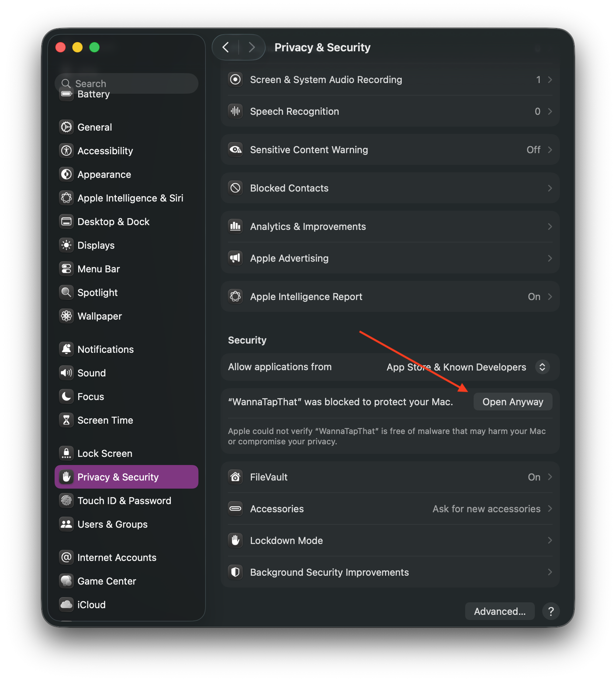This screenshot has height=682, width=616.
Task: Go back with the back arrow
Action: pos(226,47)
